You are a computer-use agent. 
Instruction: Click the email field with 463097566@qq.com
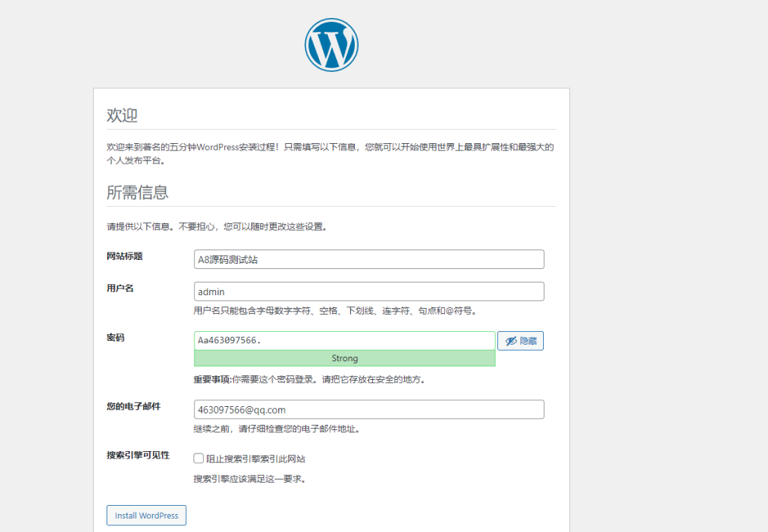point(368,409)
